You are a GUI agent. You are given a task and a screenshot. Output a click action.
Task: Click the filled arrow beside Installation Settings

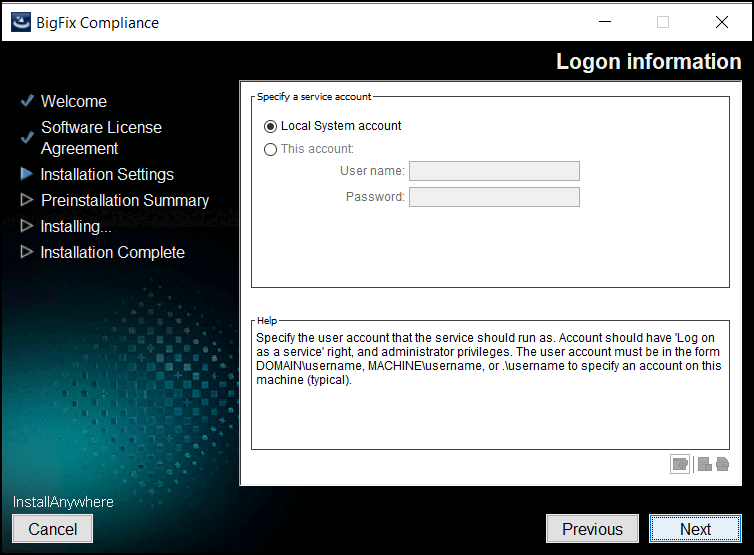click(27, 174)
